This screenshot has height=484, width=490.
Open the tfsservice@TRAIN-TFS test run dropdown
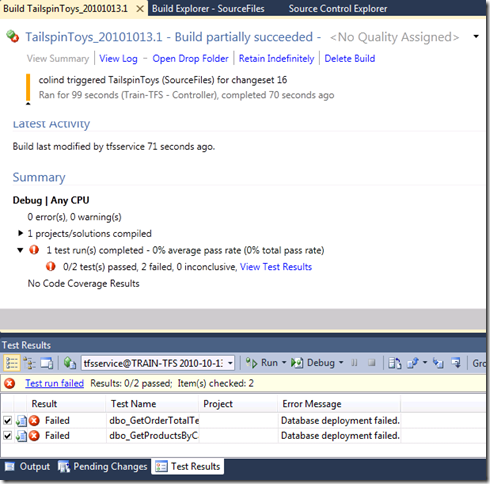(230, 363)
